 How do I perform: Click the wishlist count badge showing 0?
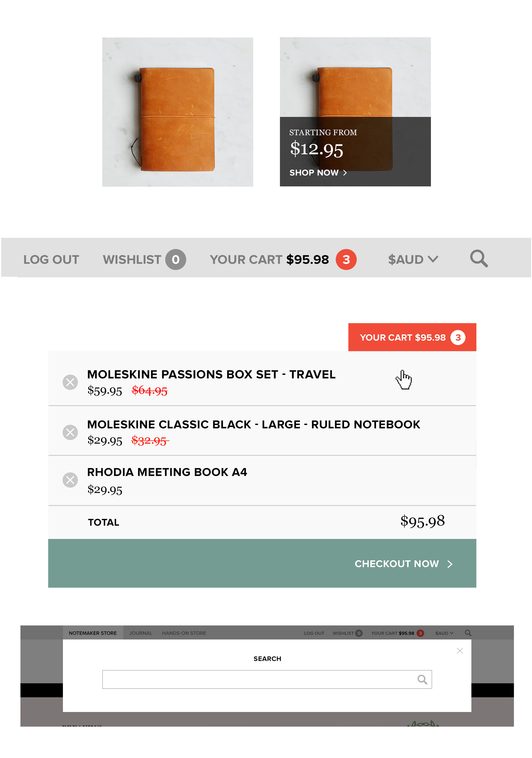175,259
